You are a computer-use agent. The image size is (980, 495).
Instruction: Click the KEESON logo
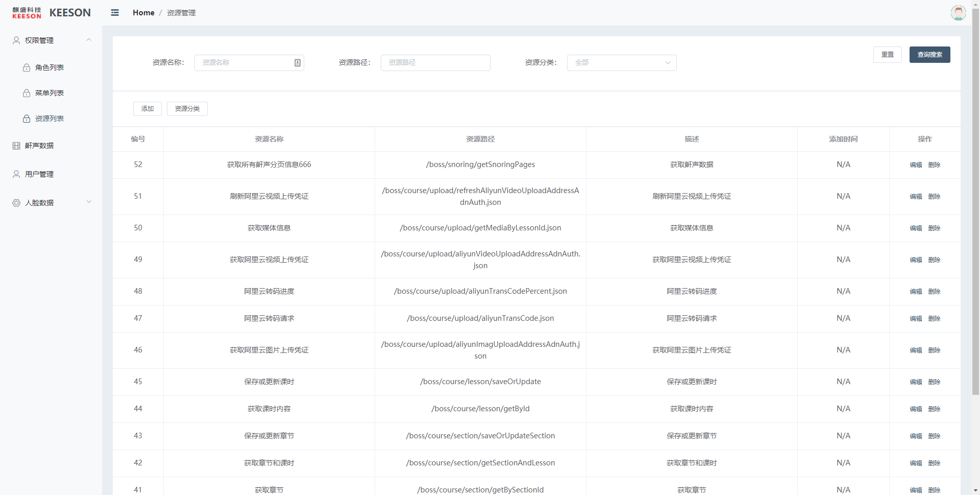(x=51, y=13)
